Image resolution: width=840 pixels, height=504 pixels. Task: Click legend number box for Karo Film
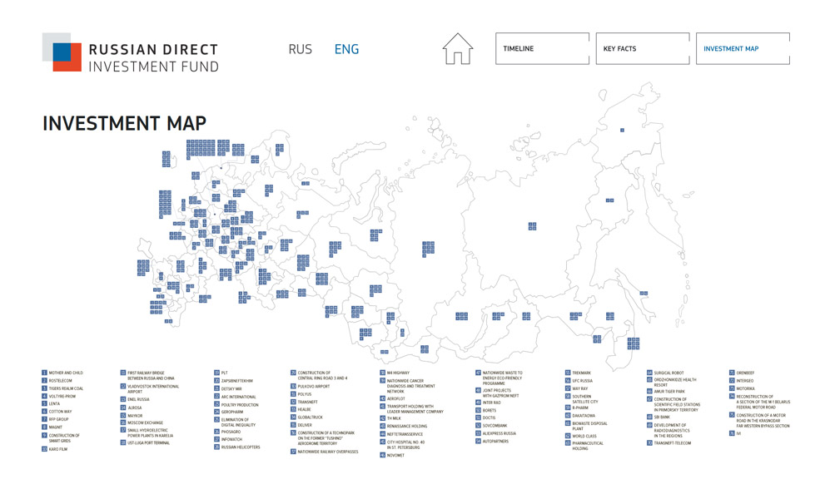[44, 449]
